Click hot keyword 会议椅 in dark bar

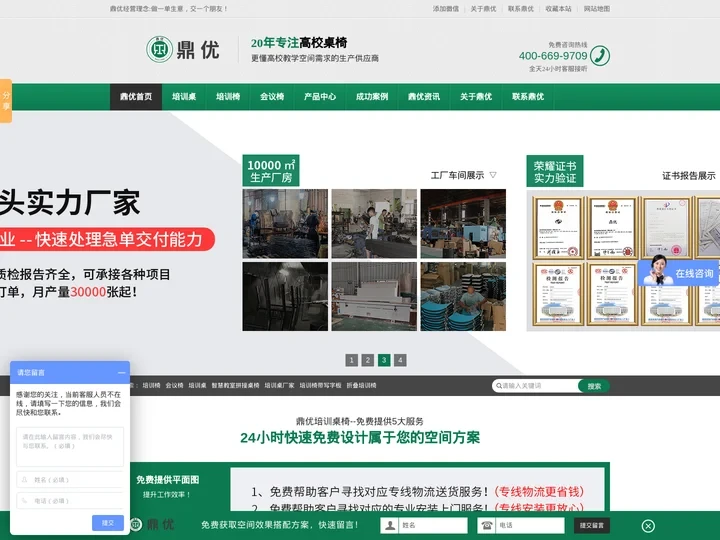click(174, 385)
